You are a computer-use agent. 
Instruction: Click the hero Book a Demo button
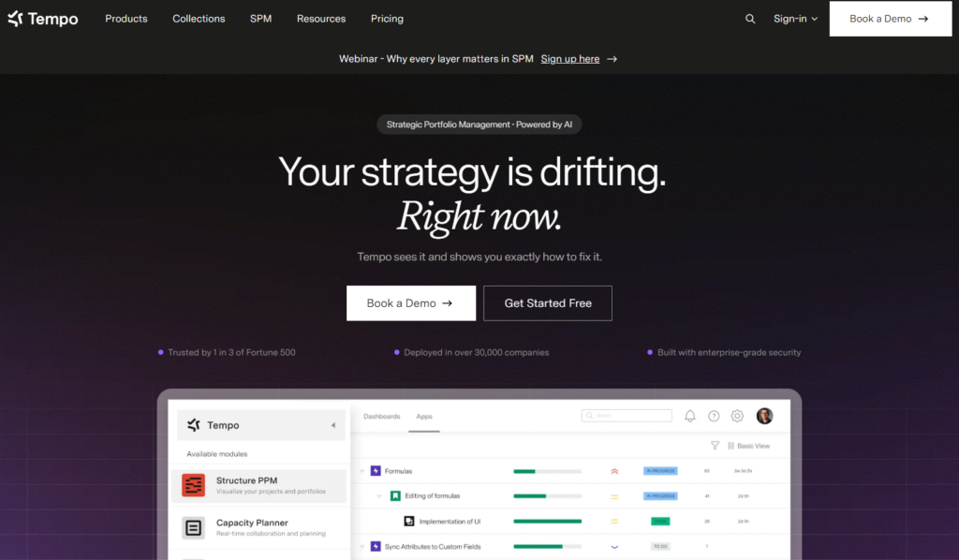pos(411,303)
